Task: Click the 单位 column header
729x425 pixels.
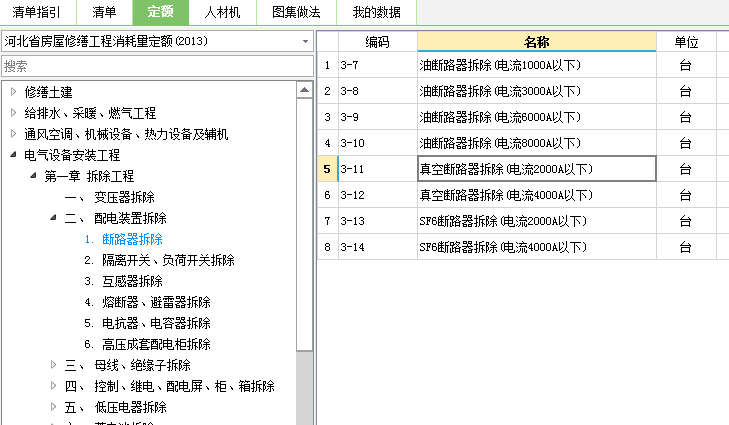Action: pos(686,42)
